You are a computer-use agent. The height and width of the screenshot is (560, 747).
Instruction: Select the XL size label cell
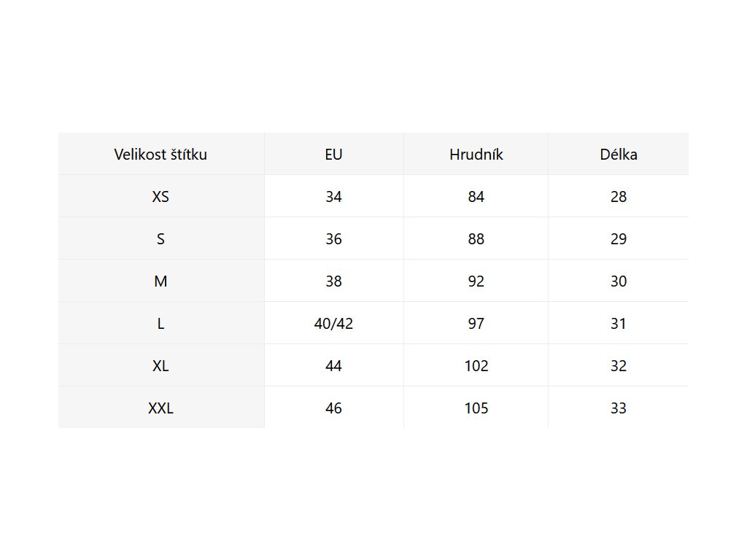[160, 366]
